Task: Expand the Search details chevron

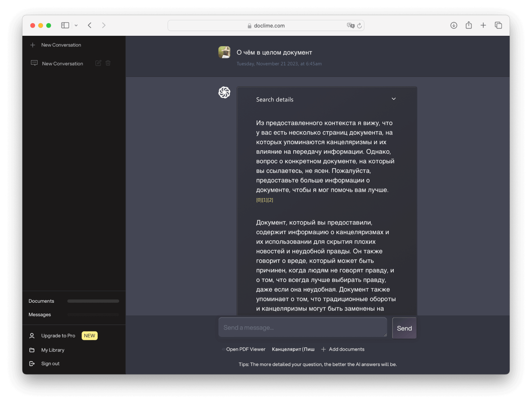Action: pos(394,99)
